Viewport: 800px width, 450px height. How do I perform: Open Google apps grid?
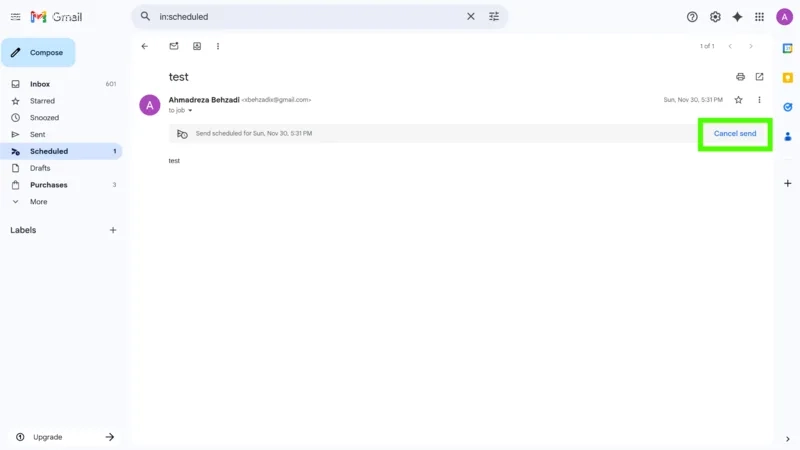click(x=759, y=17)
